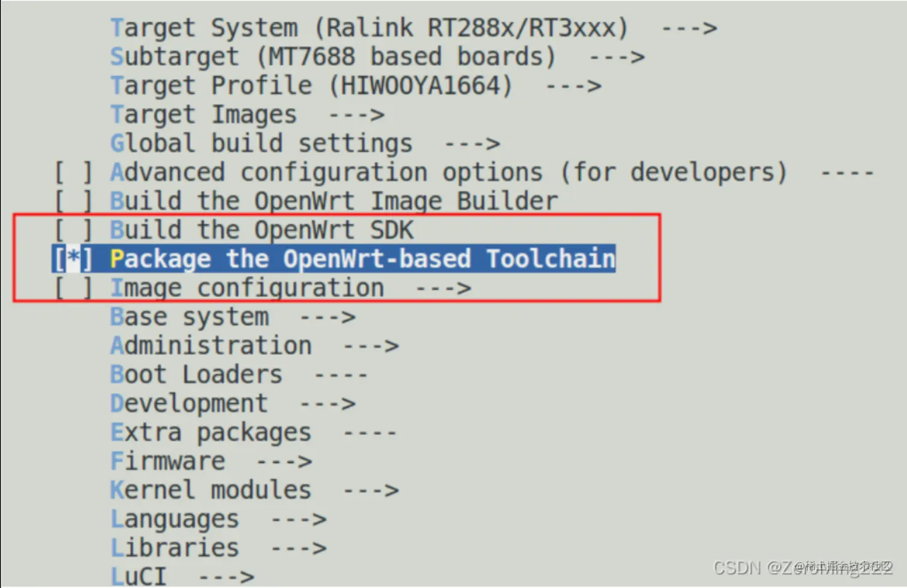This screenshot has height=588, width=907.
Task: Toggle the Image configuration checkbox
Action: point(73,288)
